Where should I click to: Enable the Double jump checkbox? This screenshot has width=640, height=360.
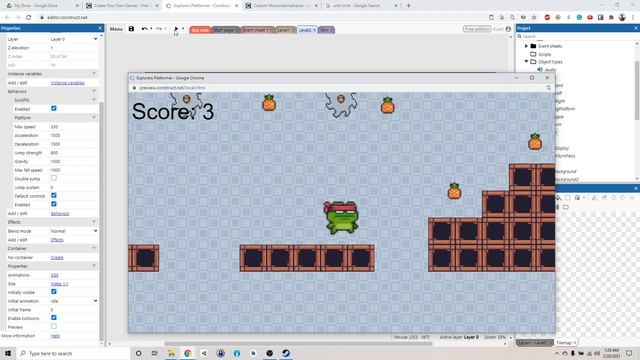pos(53,178)
